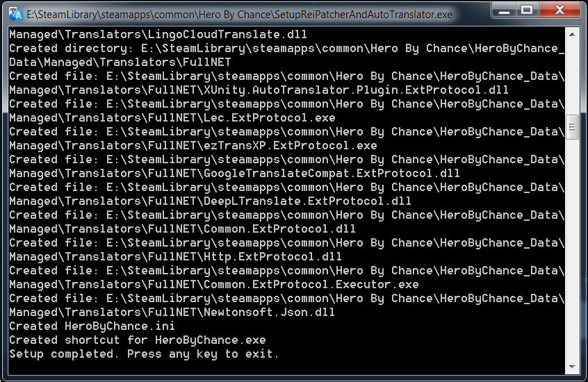Click the ezTransXP.ExtProtocol.exe line
The height and width of the screenshot is (382, 588).
pyautogui.click(x=193, y=145)
